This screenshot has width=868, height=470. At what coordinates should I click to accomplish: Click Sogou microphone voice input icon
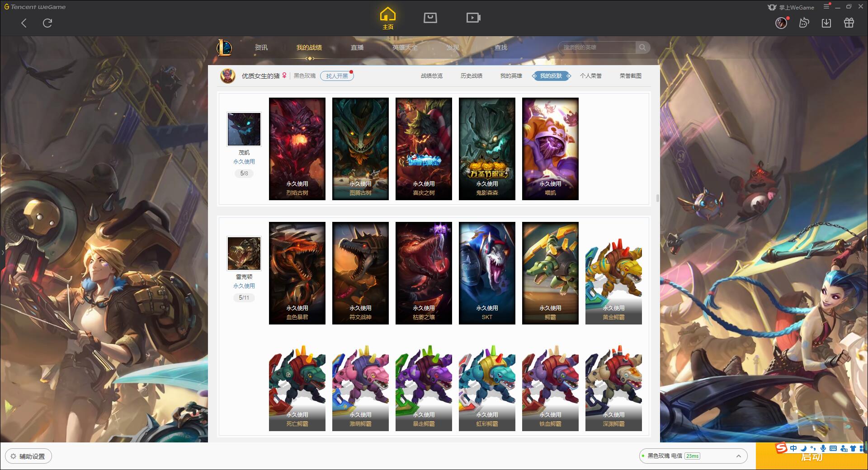pos(823,448)
